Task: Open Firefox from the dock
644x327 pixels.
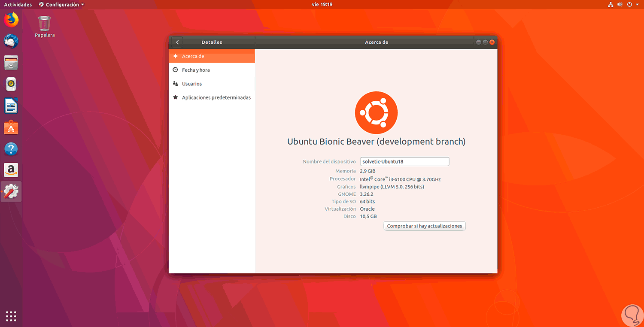Action: (x=11, y=20)
